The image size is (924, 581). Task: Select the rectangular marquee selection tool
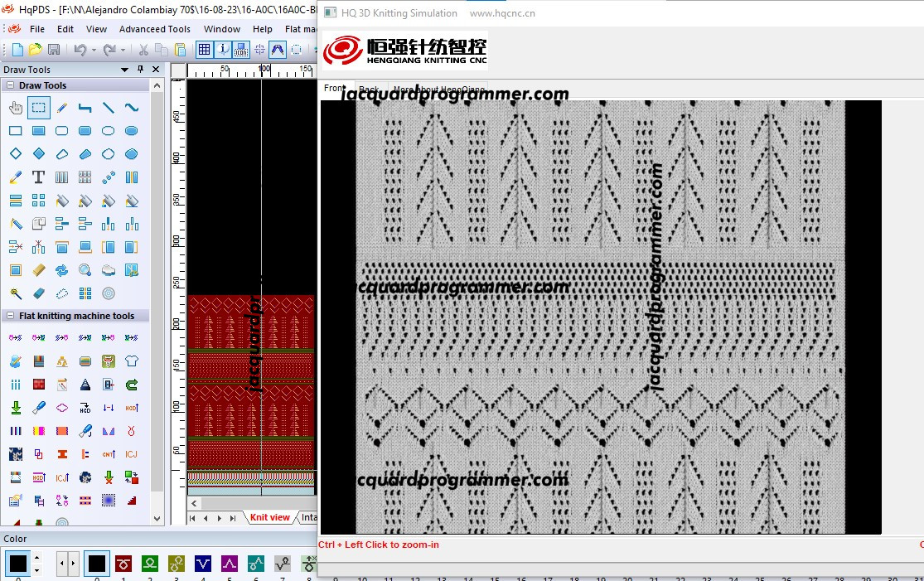tap(38, 108)
